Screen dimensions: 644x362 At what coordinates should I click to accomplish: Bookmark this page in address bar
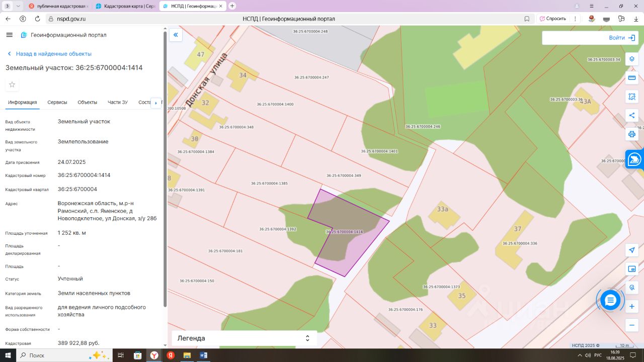click(527, 19)
